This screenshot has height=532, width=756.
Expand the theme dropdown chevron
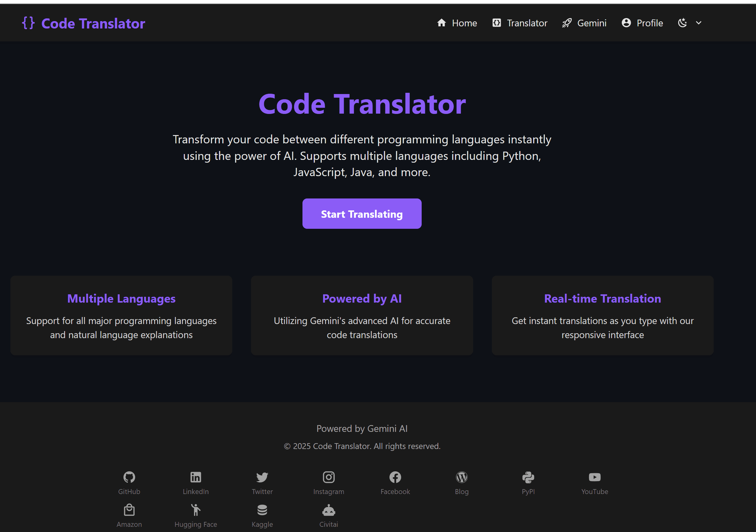pos(698,23)
